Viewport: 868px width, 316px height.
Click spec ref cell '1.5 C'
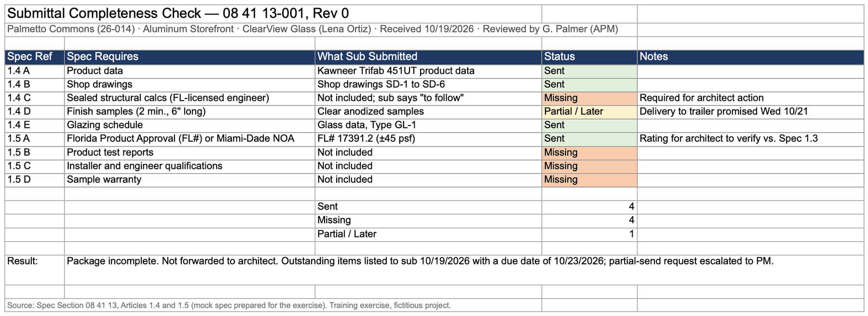(35, 166)
